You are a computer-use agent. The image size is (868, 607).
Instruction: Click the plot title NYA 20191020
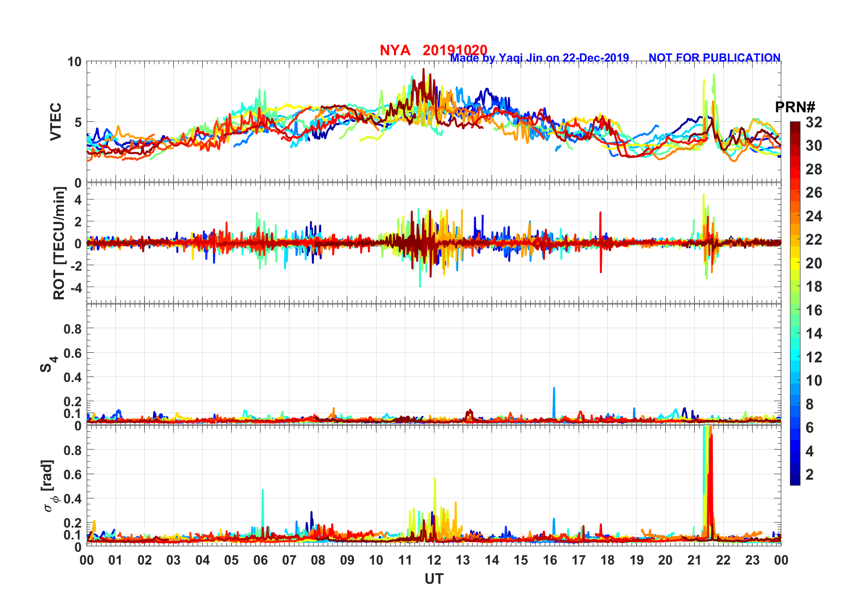(434, 50)
